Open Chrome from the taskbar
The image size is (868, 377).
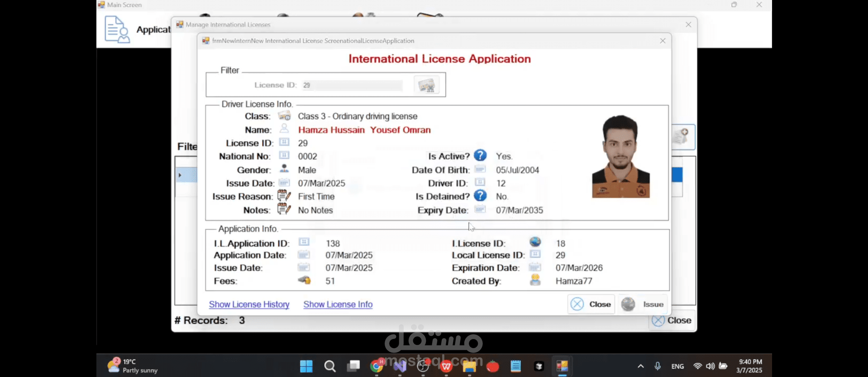(x=377, y=366)
